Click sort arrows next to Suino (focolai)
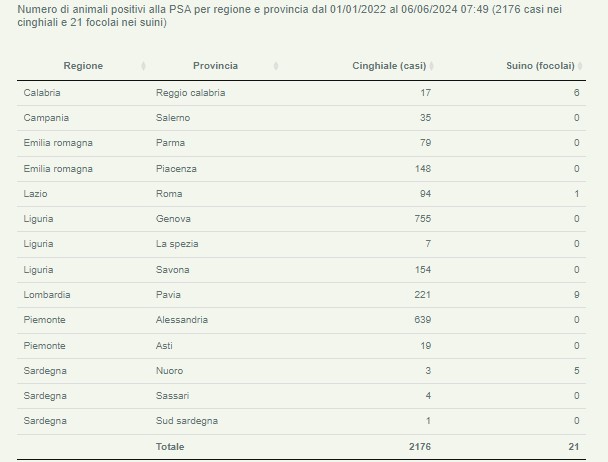 coord(580,66)
